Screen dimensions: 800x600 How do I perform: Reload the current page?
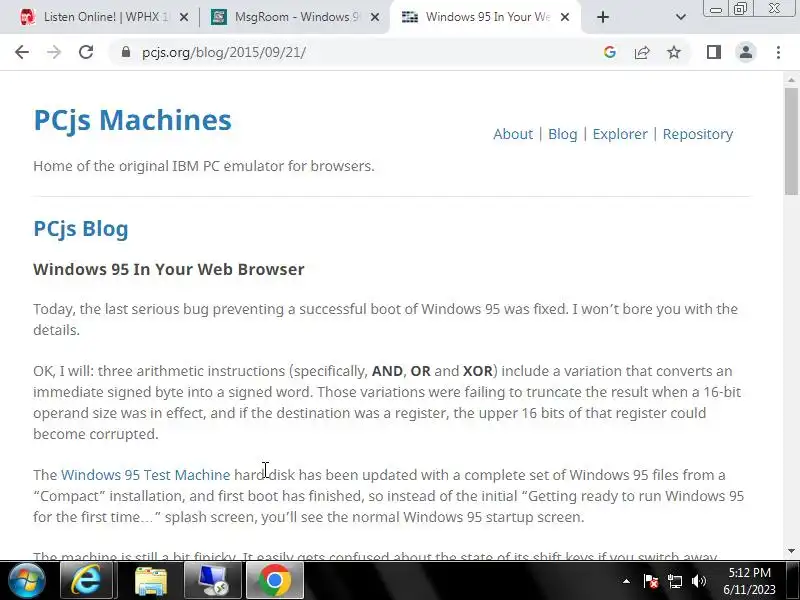coord(86,52)
